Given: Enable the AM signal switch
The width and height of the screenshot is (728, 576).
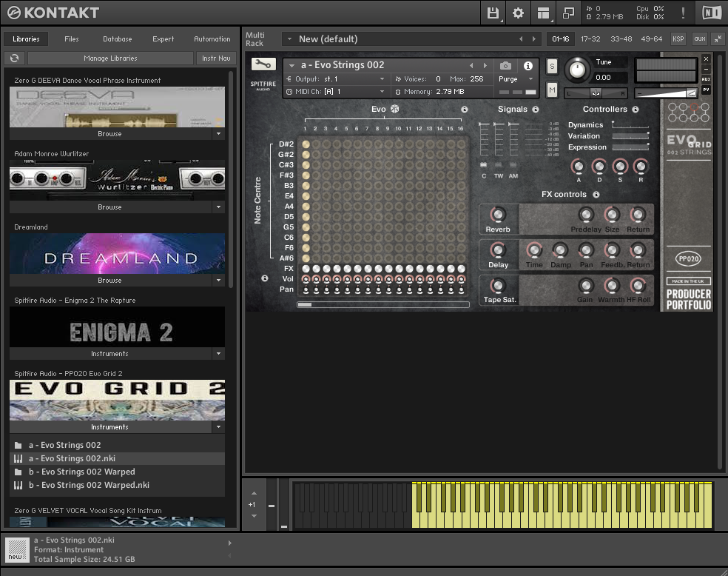Looking at the screenshot, I should (513, 165).
